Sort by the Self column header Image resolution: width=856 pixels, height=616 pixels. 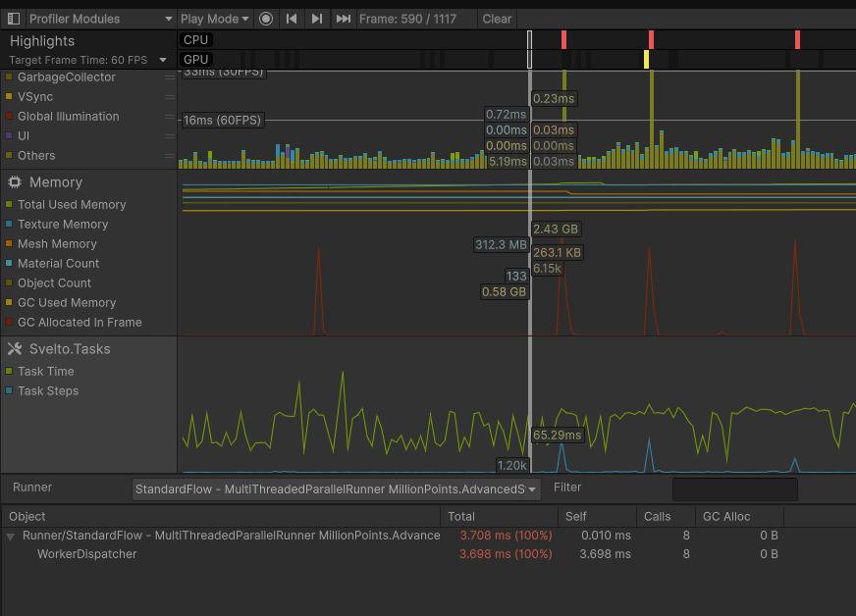pos(597,516)
